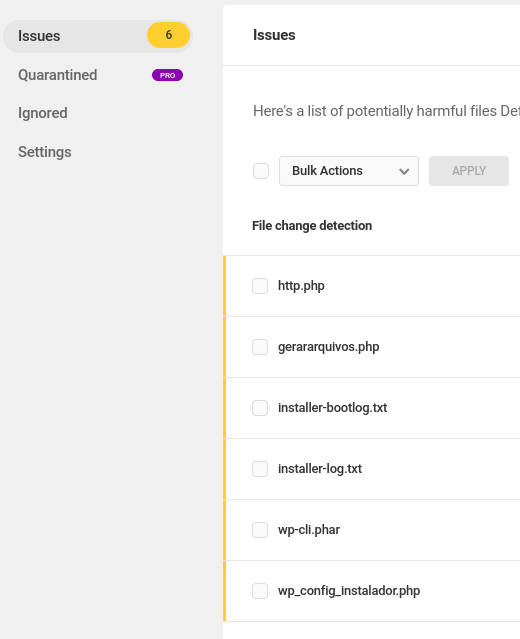Select the gerararquivos.php checkbox
Image resolution: width=520 pixels, height=639 pixels.
point(260,347)
